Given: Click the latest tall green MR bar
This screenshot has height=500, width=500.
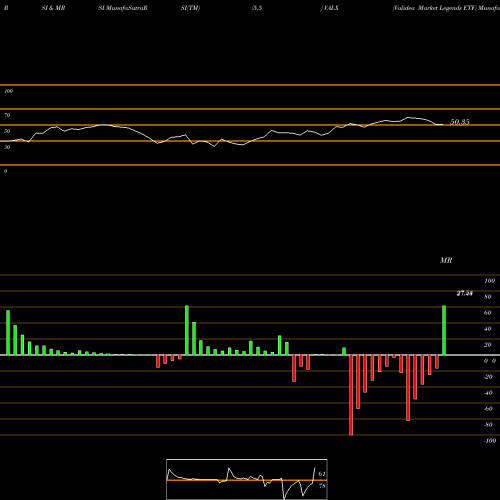Looking at the screenshot, I should [x=444, y=330].
